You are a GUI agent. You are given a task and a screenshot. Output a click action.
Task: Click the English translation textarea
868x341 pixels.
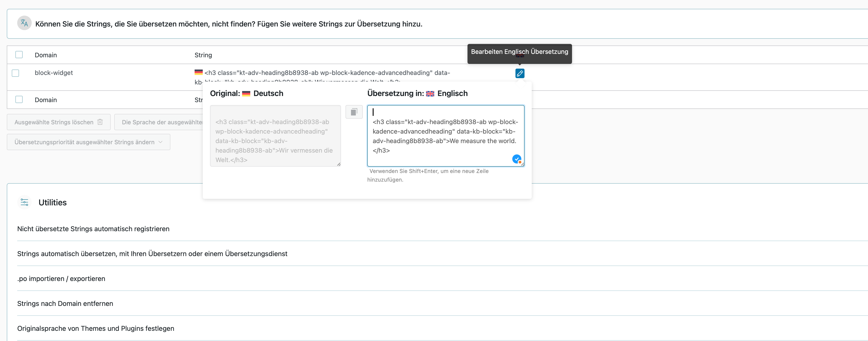446,136
